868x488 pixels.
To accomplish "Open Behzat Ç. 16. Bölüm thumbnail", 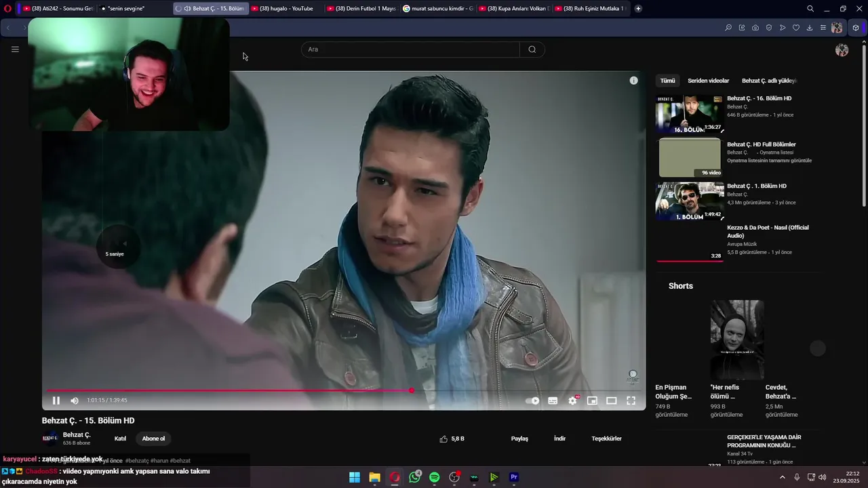I will 689,113.
